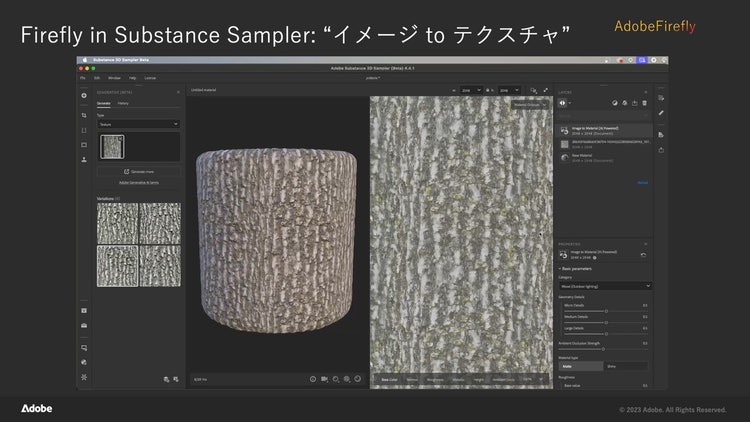The image size is (750, 422).
Task: Select the top-left bark variation
Action: 117,223
